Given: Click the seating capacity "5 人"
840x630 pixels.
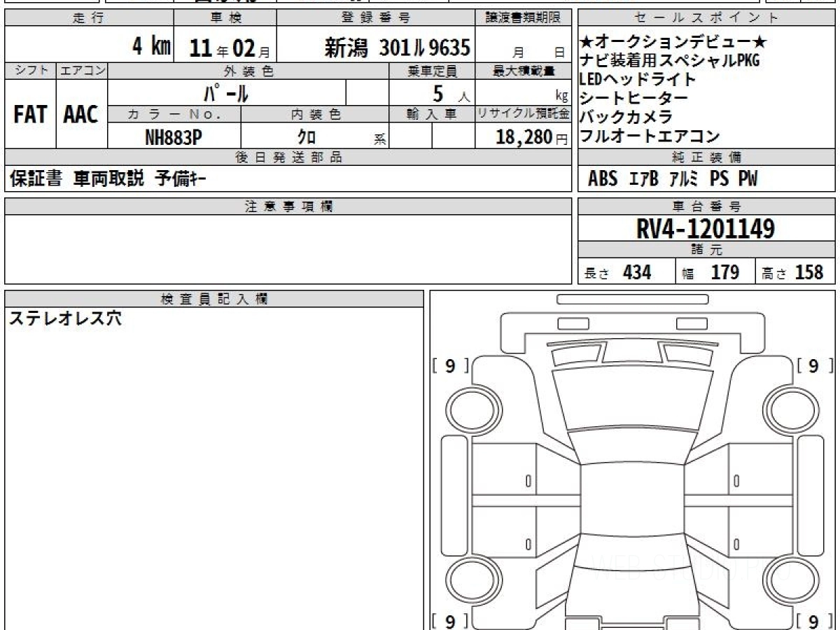Looking at the screenshot, I should coord(451,92).
